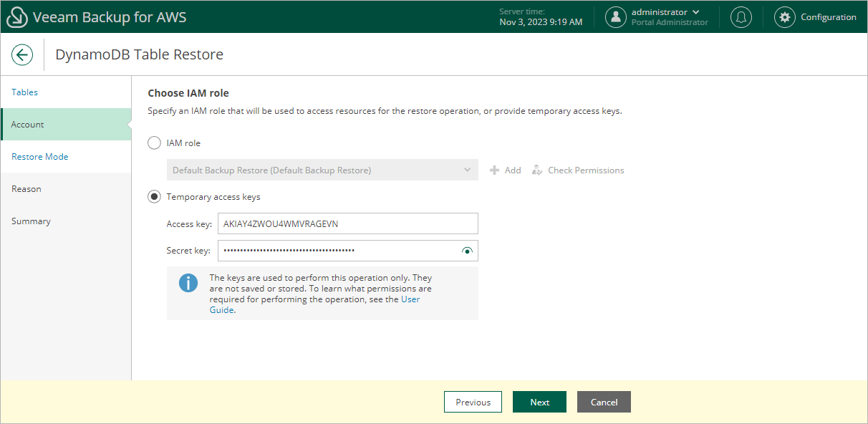The image size is (868, 424).
Task: Click into the Secret key field
Action: click(x=347, y=251)
